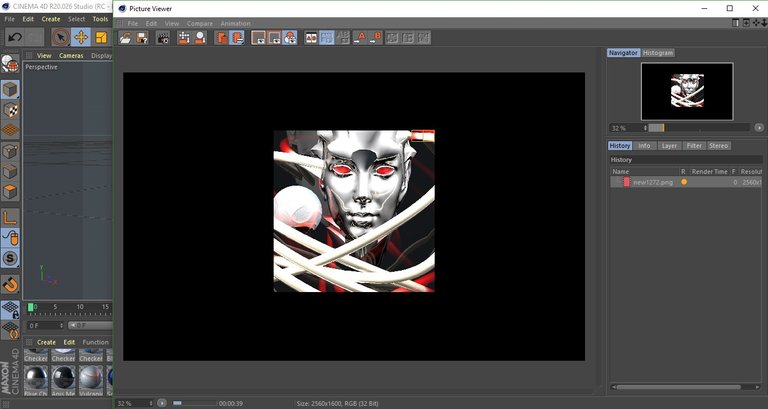Adjust the Navigator zoom slider

pos(699,128)
